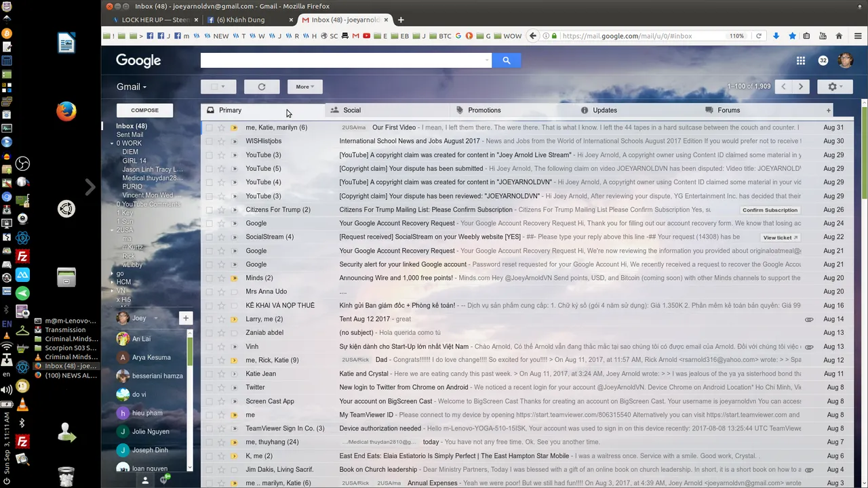Open Firefox from the desktop launcher
Screen dimensions: 868x488
(66, 111)
